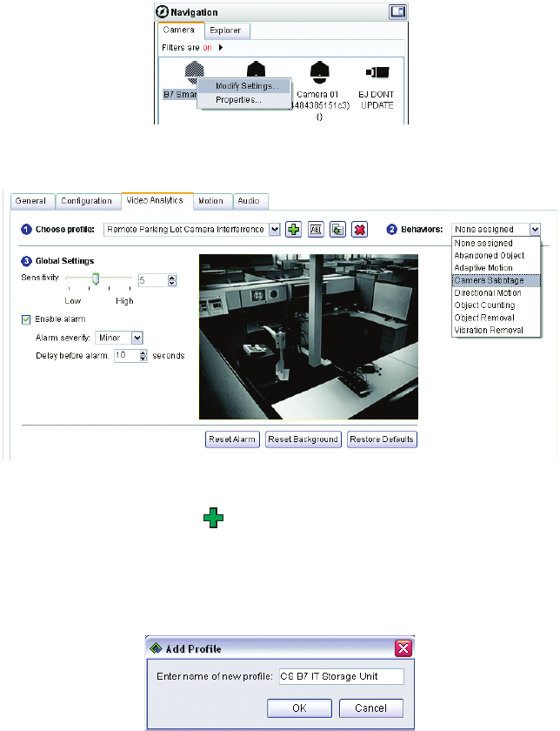Expand the Filters are on arrow
The image size is (560, 731).
(x=221, y=48)
